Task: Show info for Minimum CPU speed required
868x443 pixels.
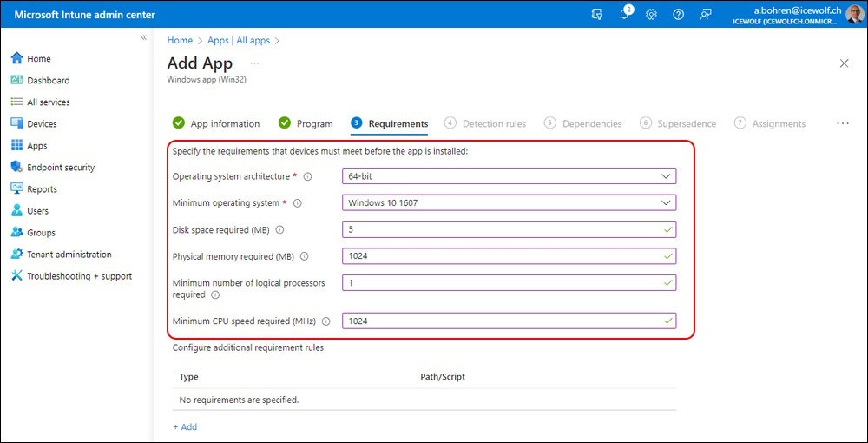Action: point(326,321)
